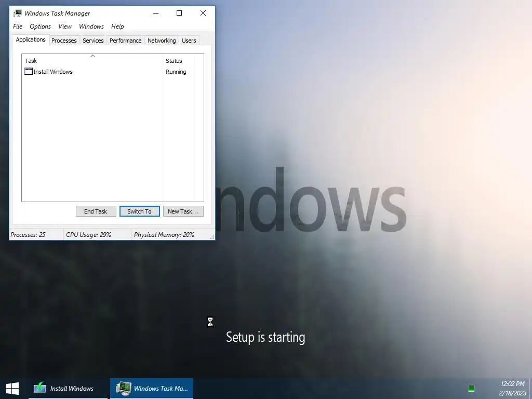
Task: Select the Install Windows task row
Action: (109, 72)
